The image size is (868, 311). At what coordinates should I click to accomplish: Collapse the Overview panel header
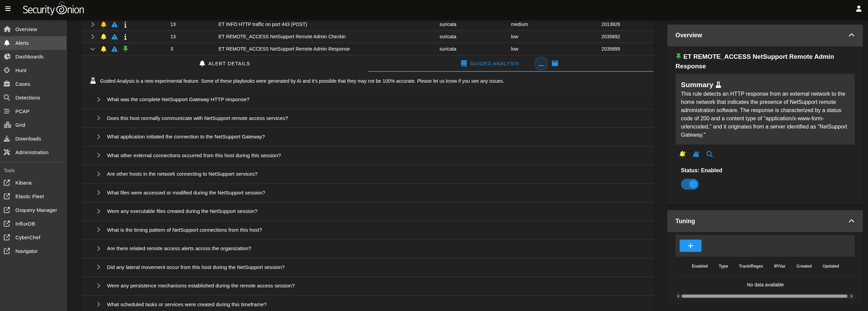[x=765, y=35]
